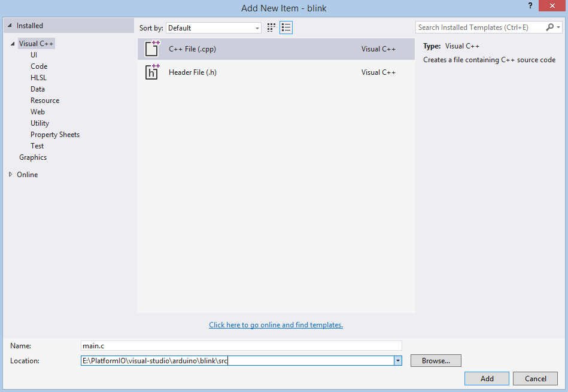This screenshot has width=568, height=392.
Task: Open the dialog help question mark
Action: coord(530,5)
